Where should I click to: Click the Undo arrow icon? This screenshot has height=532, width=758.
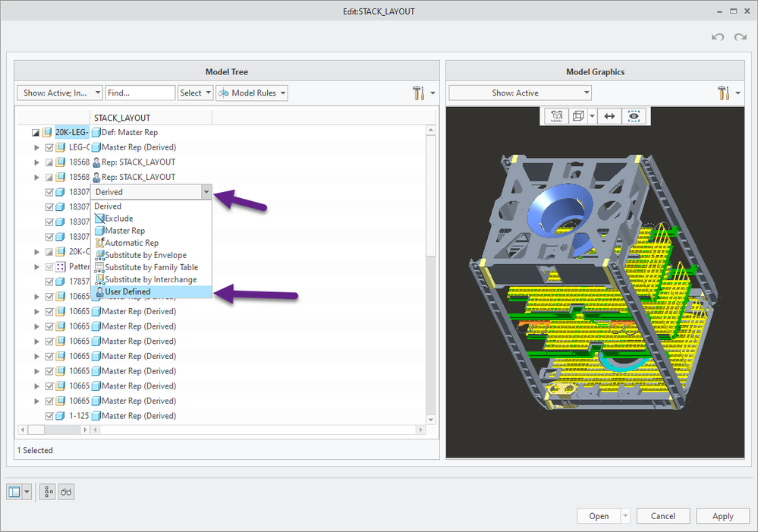[718, 37]
